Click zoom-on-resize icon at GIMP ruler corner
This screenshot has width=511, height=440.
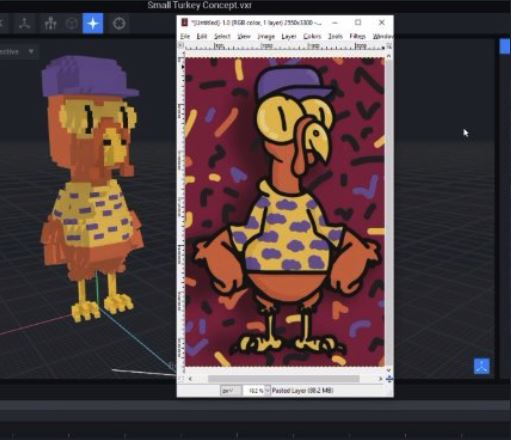point(389,46)
